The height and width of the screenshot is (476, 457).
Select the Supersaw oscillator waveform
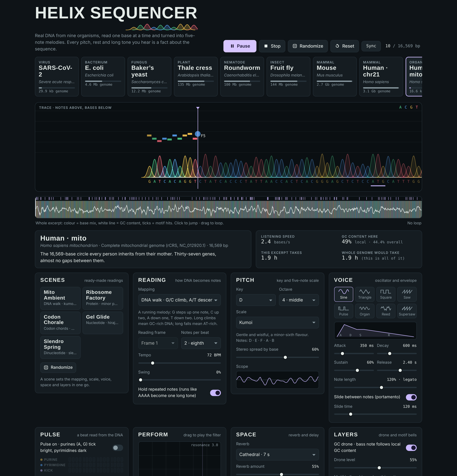coord(407,311)
